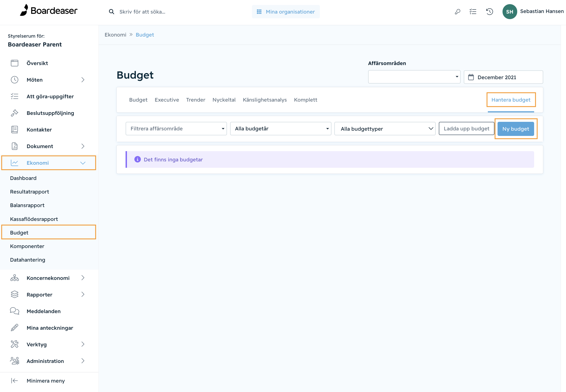Switch to the Budget tab
The height and width of the screenshot is (392, 566).
pos(138,100)
